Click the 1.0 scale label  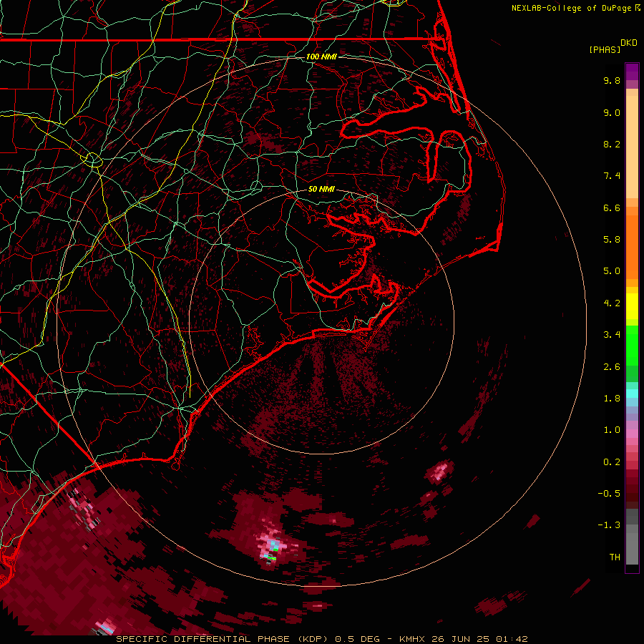[x=612, y=430]
